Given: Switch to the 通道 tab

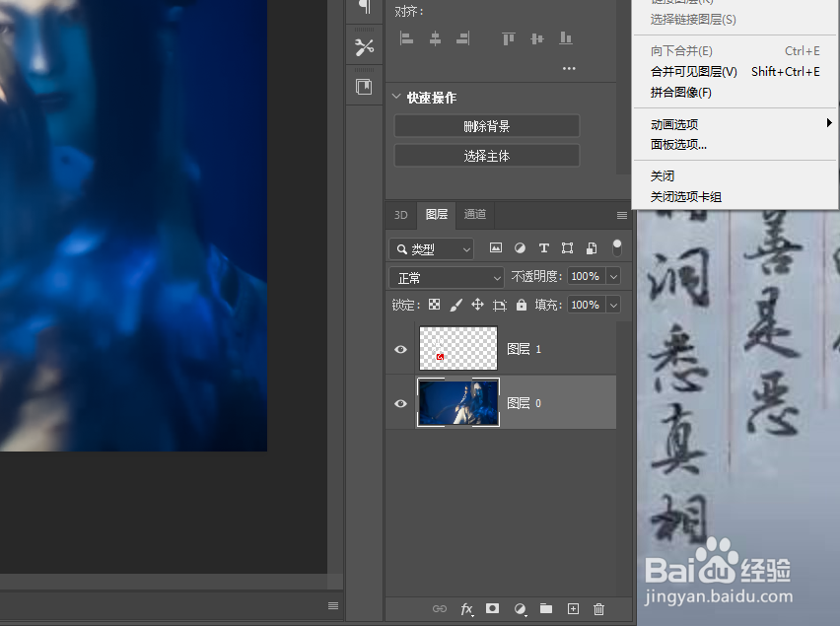Looking at the screenshot, I should click(475, 214).
